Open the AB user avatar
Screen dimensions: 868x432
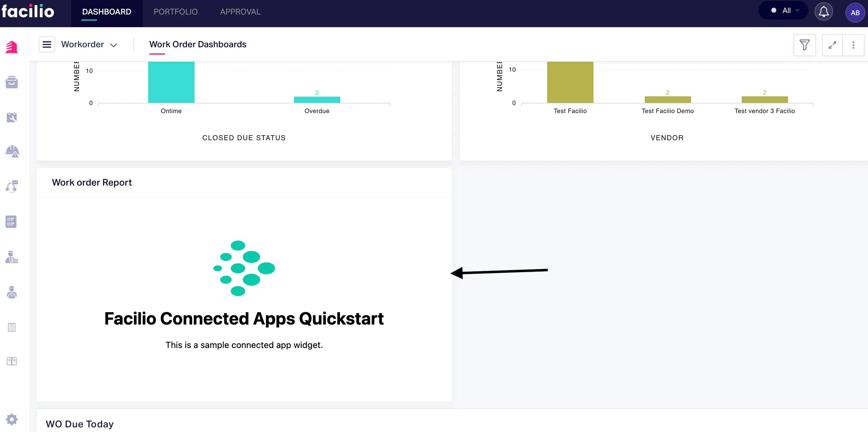(x=855, y=13)
